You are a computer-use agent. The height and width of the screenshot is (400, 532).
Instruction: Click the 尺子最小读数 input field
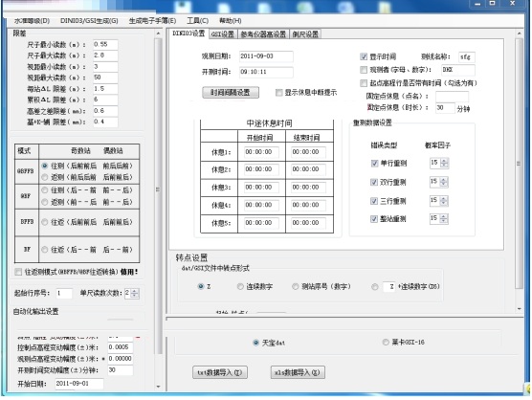105,44
